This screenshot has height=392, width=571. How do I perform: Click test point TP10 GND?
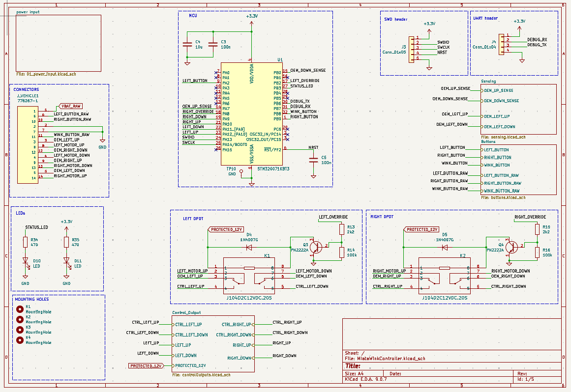[x=240, y=171]
